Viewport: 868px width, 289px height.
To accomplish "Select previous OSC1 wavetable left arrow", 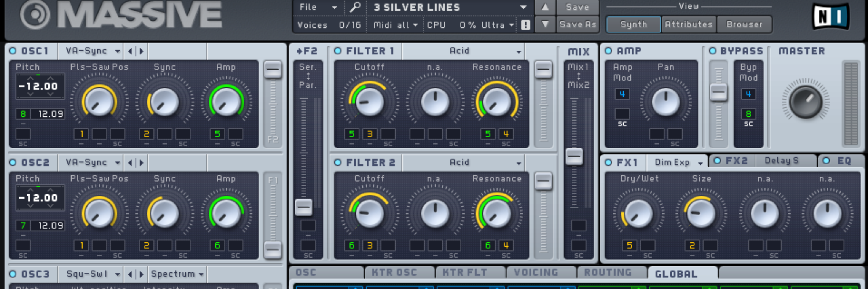I will coord(130,51).
